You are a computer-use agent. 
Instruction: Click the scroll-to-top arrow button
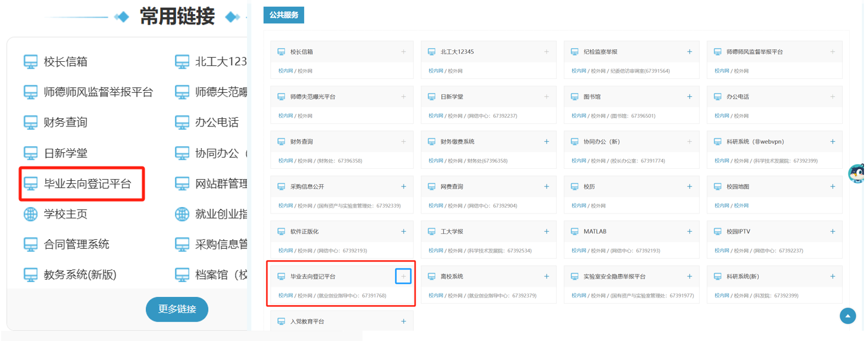click(x=847, y=315)
